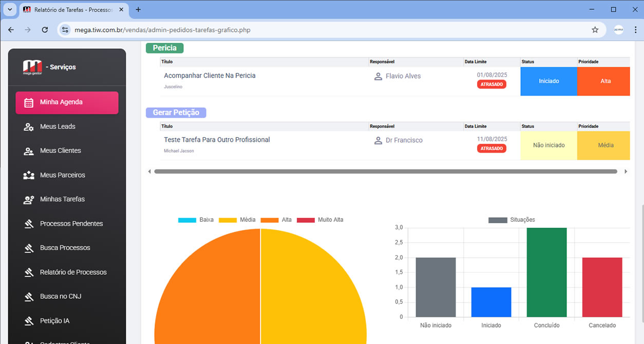Click ATRASADO badge under 01/08/2025
Image resolution: width=644 pixels, height=344 pixels.
coord(491,84)
